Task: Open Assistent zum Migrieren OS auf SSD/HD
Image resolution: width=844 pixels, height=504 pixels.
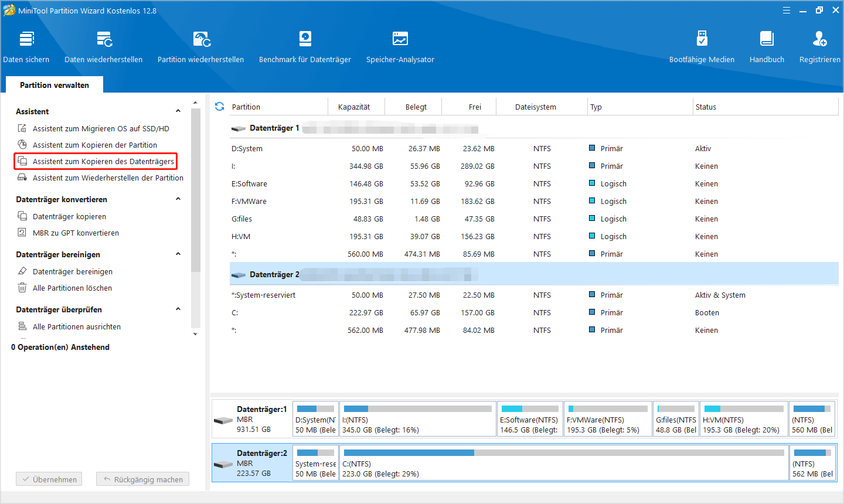Action: click(x=101, y=128)
